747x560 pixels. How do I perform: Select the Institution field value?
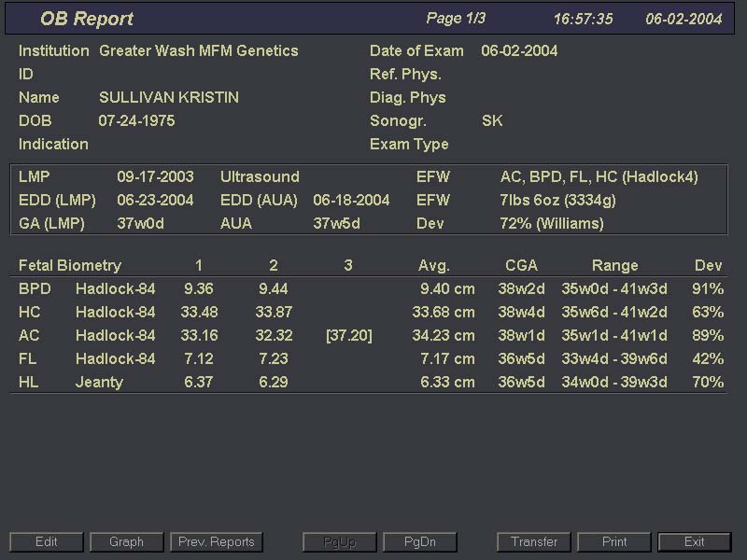pyautogui.click(x=199, y=51)
